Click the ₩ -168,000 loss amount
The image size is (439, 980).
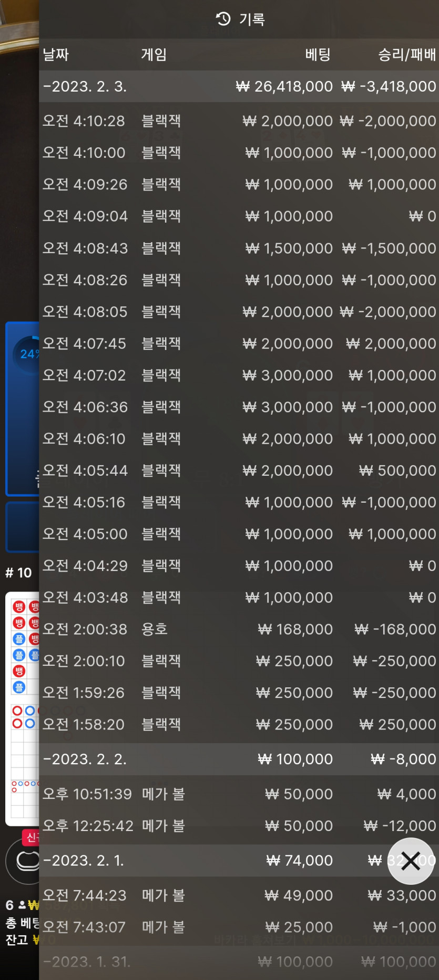pyautogui.click(x=395, y=629)
